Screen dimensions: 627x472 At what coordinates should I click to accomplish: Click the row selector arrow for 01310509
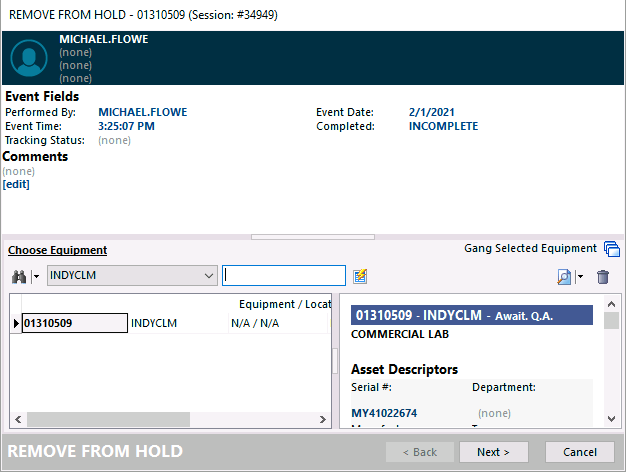point(16,323)
